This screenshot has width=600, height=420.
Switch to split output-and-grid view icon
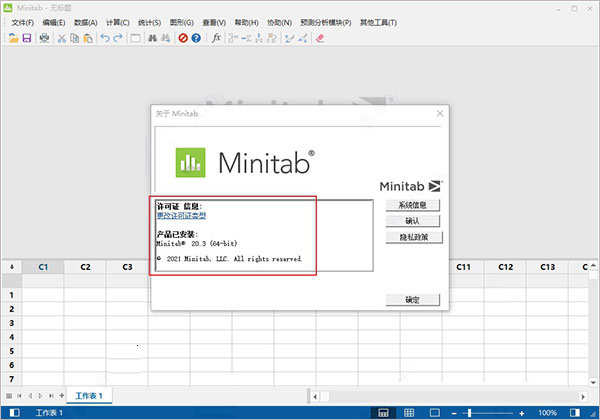click(x=383, y=413)
